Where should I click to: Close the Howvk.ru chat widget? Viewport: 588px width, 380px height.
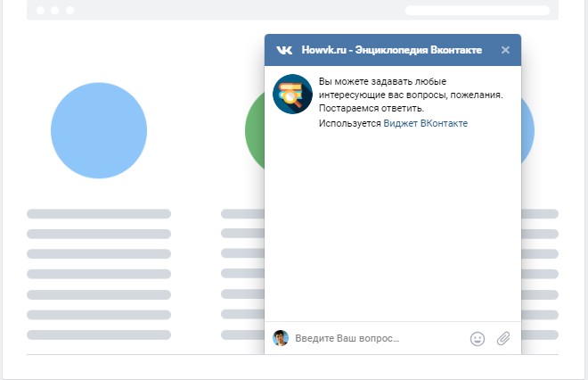click(x=505, y=50)
